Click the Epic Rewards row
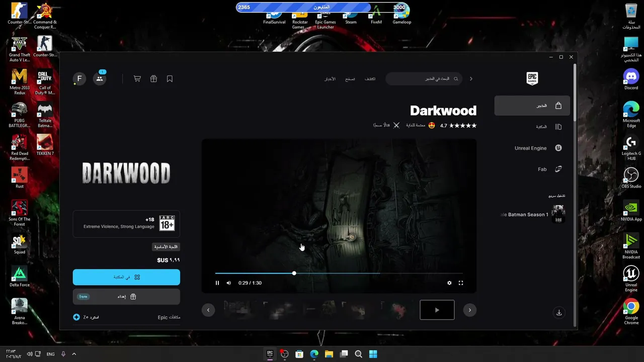Screen dimensions: 644x362 pos(126,317)
